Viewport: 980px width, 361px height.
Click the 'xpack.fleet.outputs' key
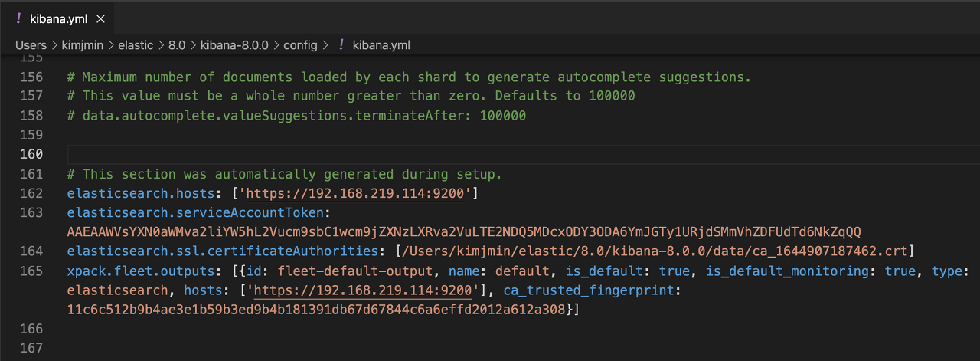(x=142, y=271)
